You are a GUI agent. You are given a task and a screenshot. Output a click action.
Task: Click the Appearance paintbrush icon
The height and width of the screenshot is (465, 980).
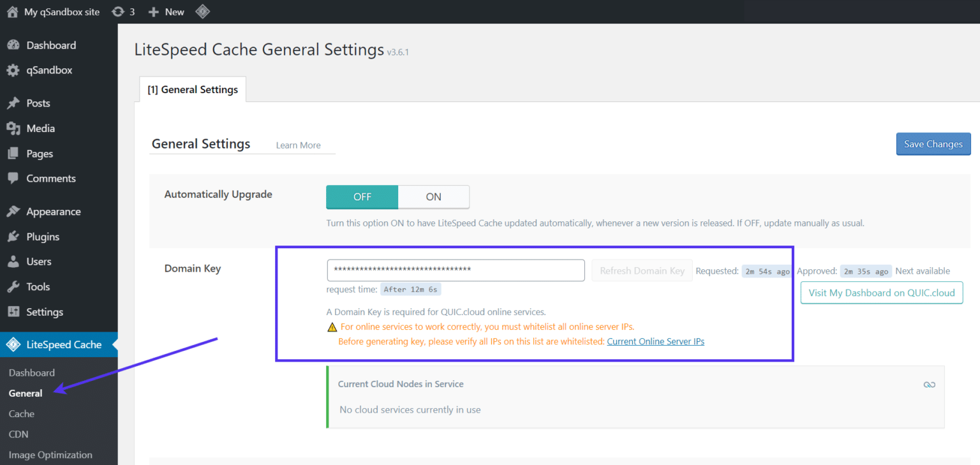(14, 211)
